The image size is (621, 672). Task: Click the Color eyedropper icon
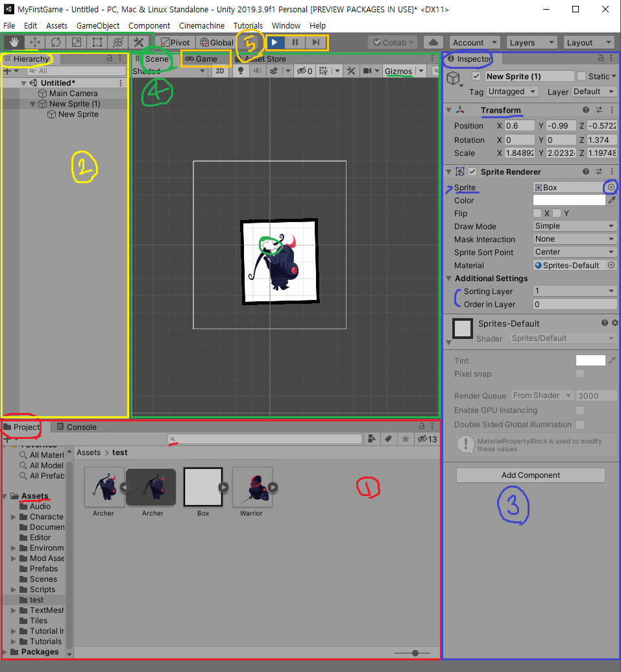coord(612,200)
